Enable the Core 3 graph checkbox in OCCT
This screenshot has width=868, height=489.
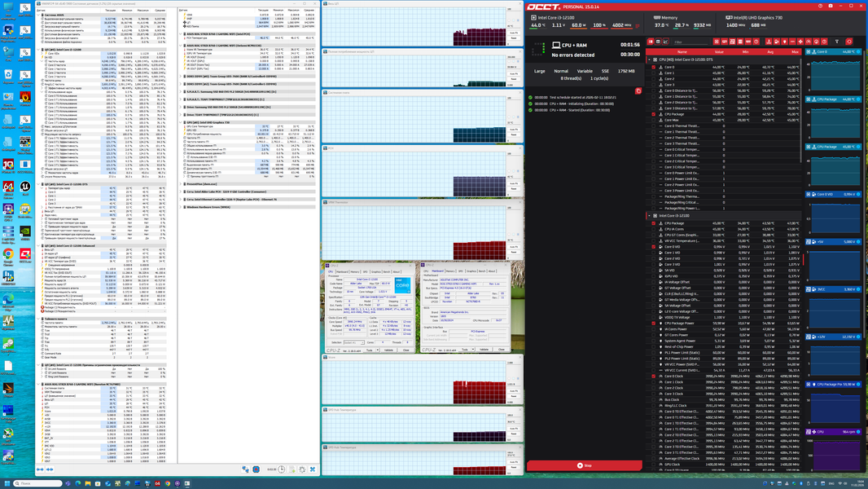[654, 85]
